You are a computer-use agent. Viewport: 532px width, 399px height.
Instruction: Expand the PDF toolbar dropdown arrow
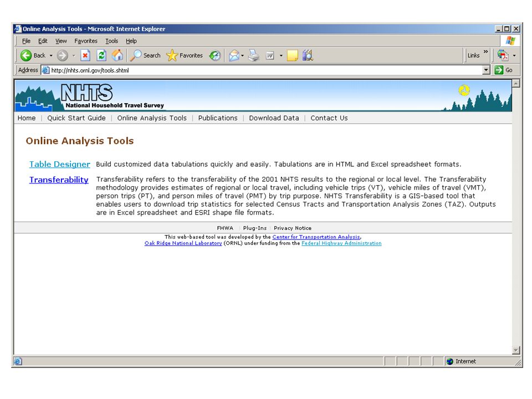[x=514, y=55]
